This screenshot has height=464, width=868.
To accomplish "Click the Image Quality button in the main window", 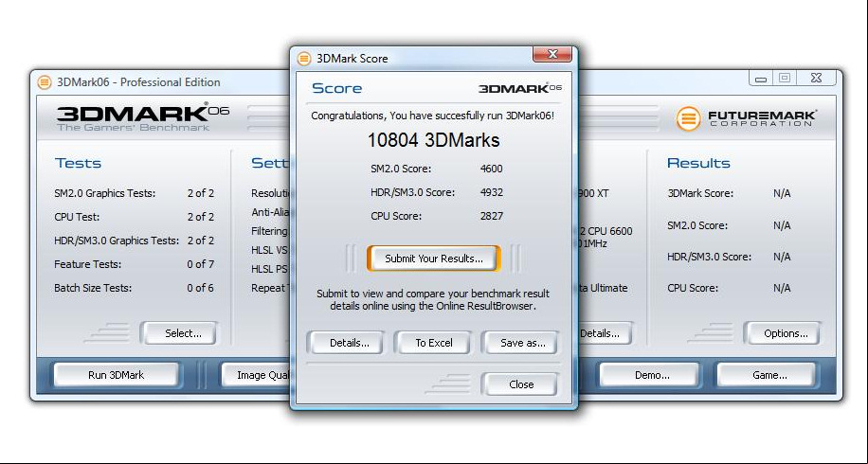I will click(256, 375).
